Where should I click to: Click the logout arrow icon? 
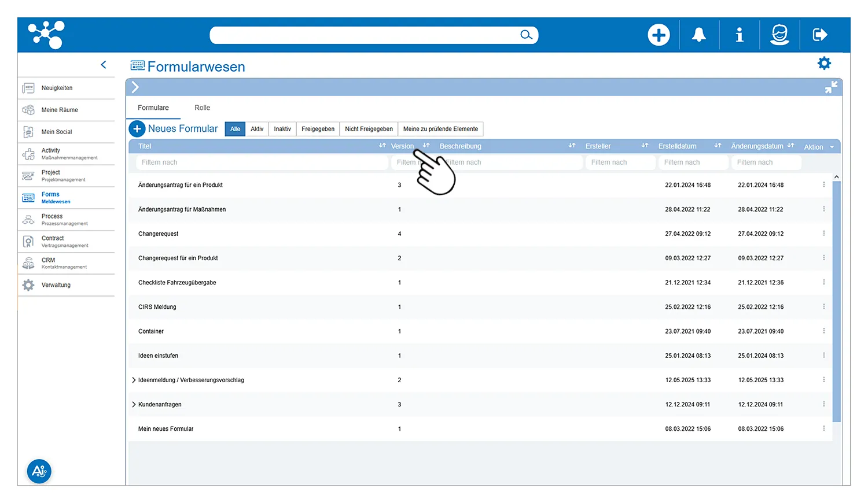tap(819, 35)
